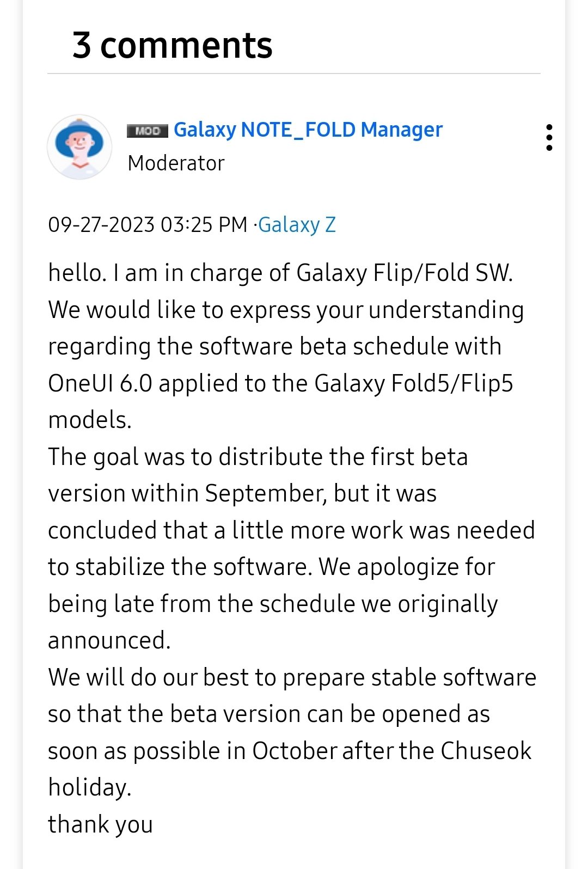Image resolution: width=588 pixels, height=869 pixels.
Task: Open Galaxy NOTE_FOLD Manager profile link
Action: 308,130
